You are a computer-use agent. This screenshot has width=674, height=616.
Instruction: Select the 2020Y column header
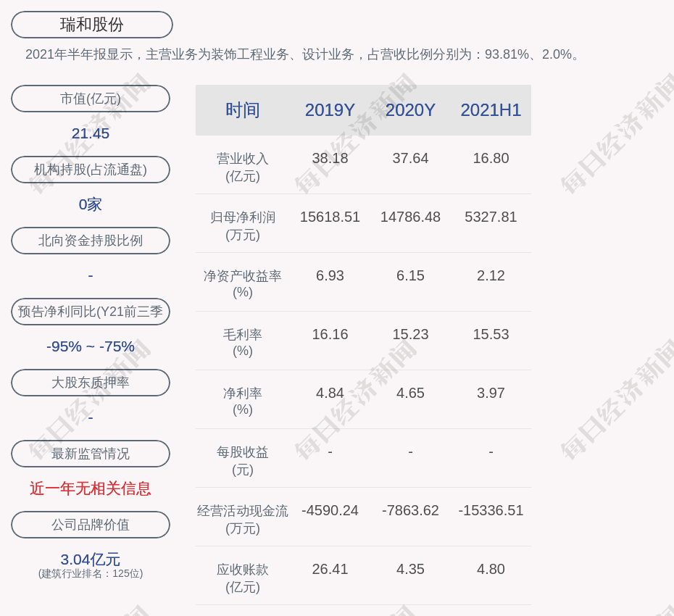point(410,110)
